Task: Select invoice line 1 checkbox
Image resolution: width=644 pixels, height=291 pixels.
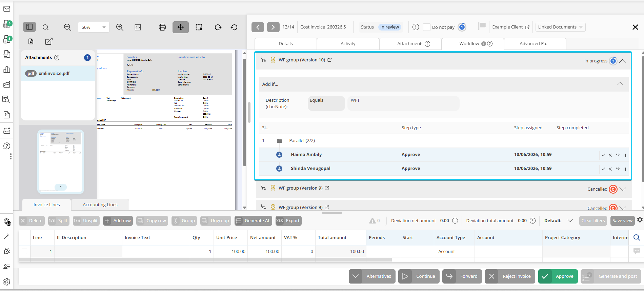Action: [24, 251]
